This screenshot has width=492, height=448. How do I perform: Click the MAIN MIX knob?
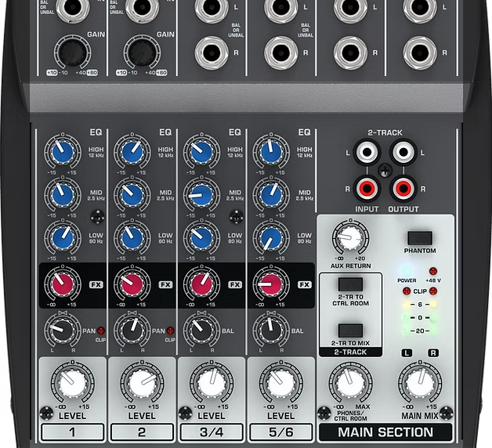420,383
